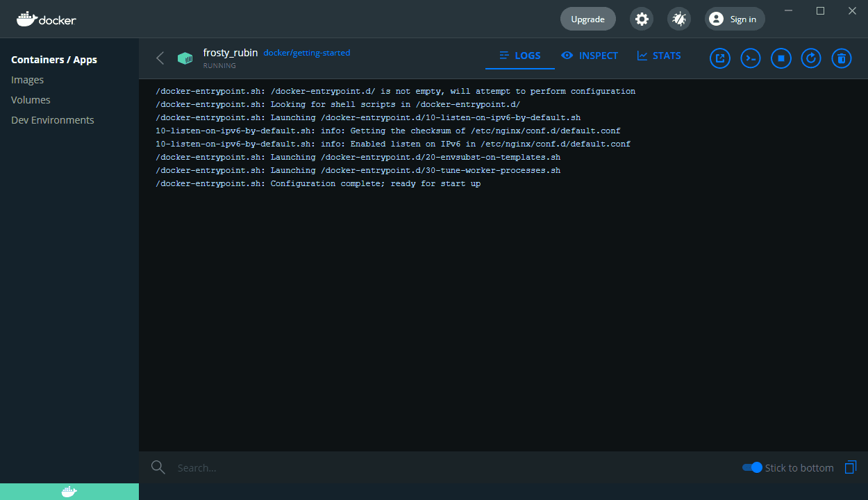
Task: Select the 'Launching ... 10-listen-on-ipv6-by-default.sh' log line
Action: pos(368,118)
